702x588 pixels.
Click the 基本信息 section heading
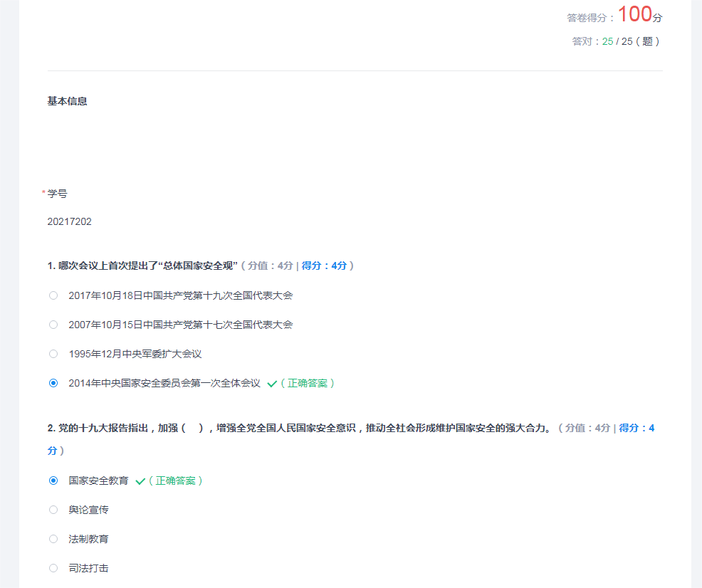coord(67,101)
